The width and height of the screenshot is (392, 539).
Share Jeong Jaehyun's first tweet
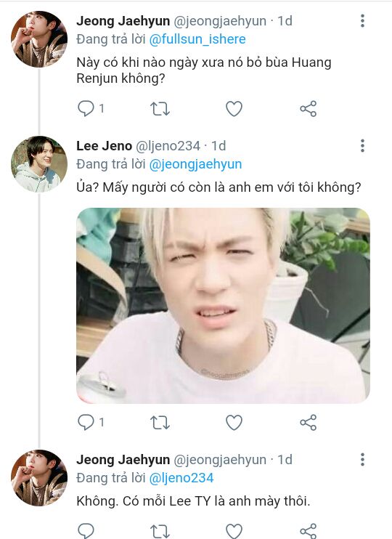click(309, 109)
